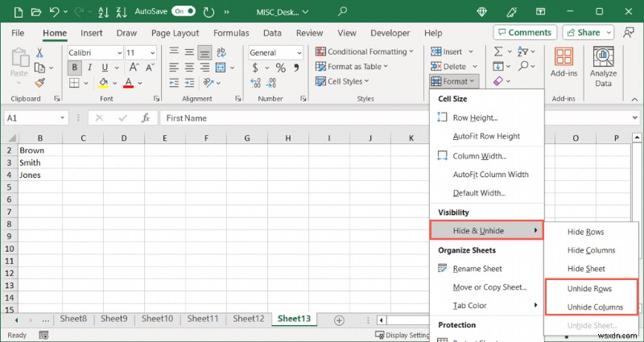
Task: Cut selection with the scissors icon
Action: 39,52
